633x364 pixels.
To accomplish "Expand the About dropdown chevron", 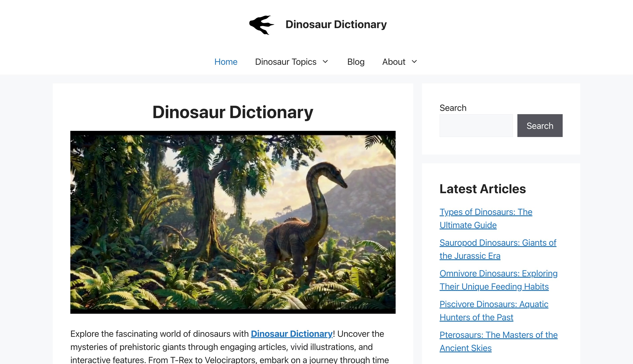I will [414, 62].
